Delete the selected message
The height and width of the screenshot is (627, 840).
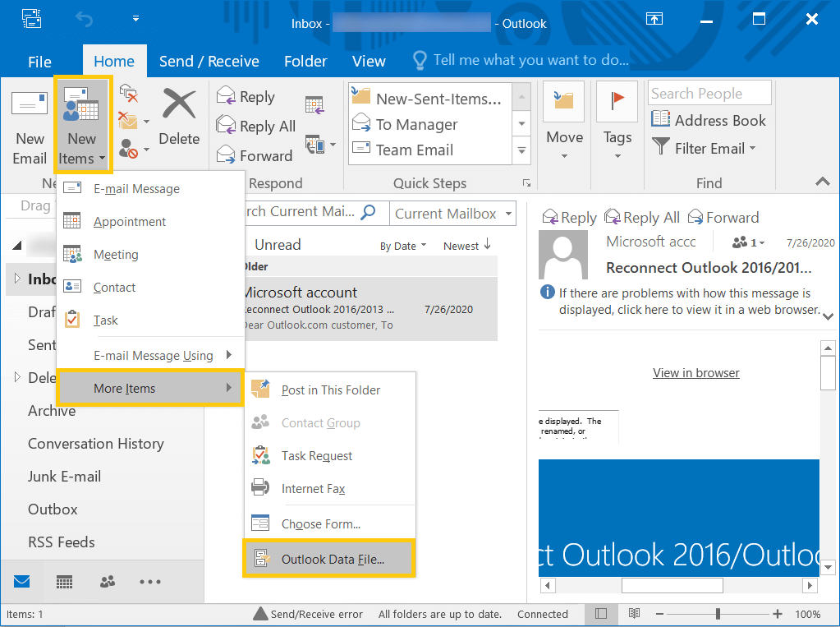pyautogui.click(x=179, y=118)
